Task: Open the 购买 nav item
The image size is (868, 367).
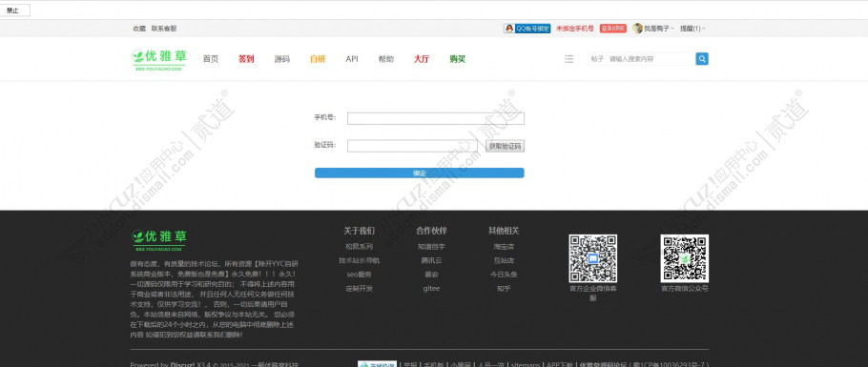Action: (x=457, y=59)
